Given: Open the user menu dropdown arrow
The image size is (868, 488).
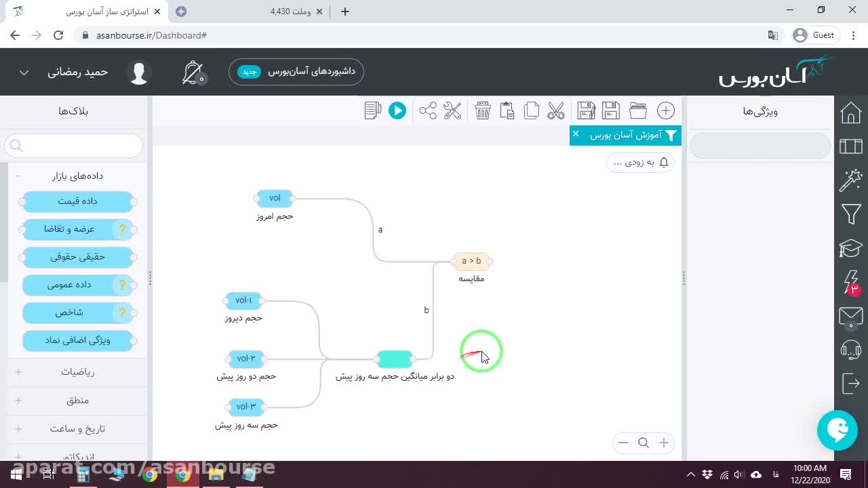Looking at the screenshot, I should click(24, 73).
